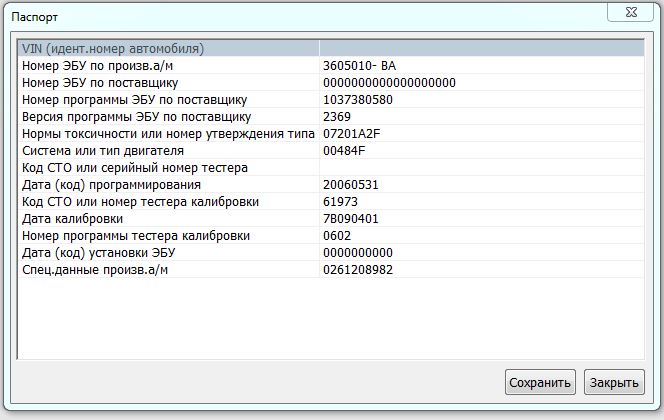Select the VIN (идент.номер автомобиля) row
This screenshot has width=664, height=420.
[x=113, y=48]
